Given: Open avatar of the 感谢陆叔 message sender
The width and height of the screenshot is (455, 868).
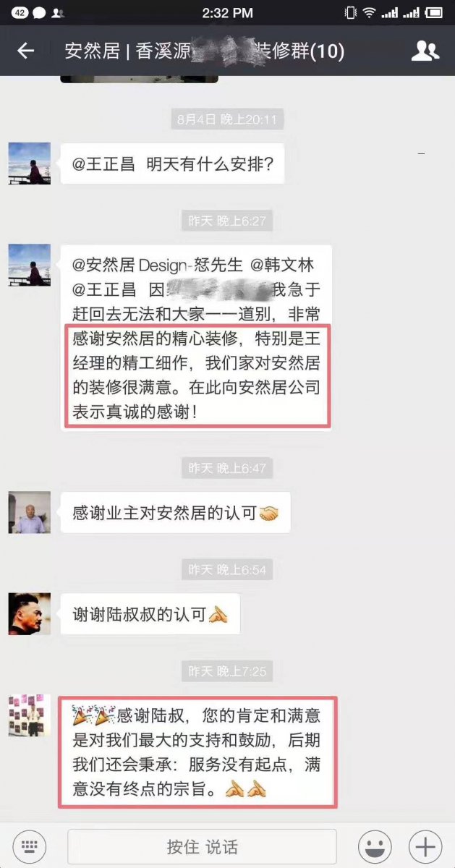Looking at the screenshot, I should (x=30, y=716).
